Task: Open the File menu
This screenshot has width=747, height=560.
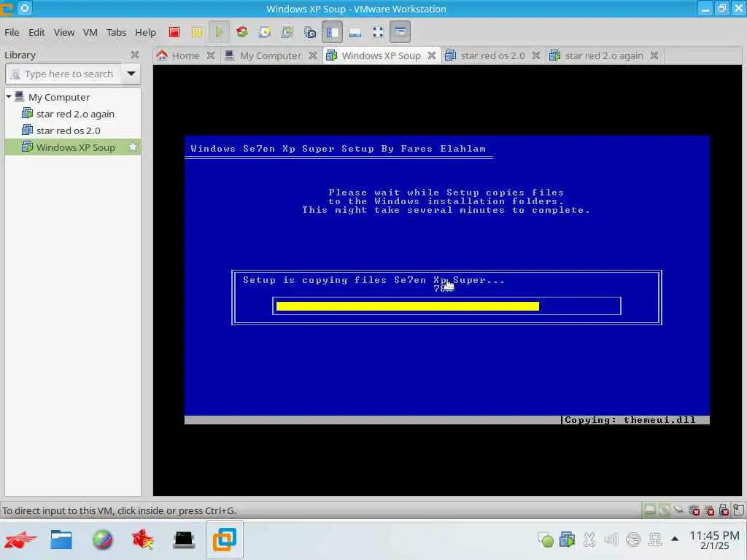Action: coord(12,32)
